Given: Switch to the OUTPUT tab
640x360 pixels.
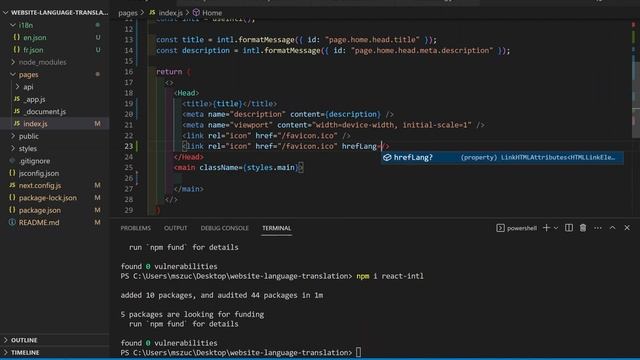Looking at the screenshot, I should (176, 228).
